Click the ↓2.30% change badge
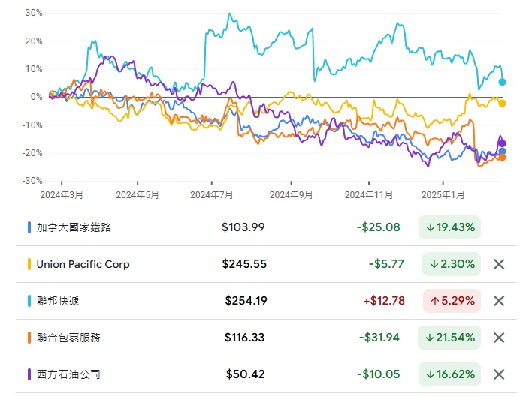Screen dimensions: 532x397 coord(452,264)
